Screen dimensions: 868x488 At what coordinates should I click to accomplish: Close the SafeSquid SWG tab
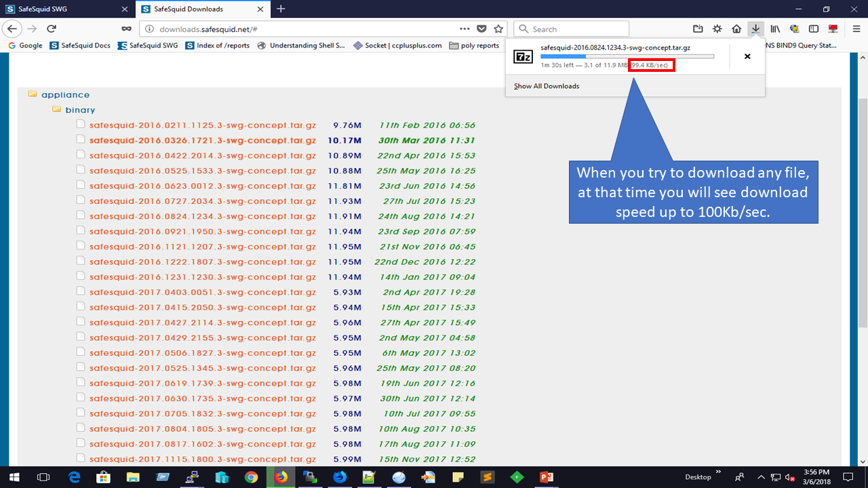pyautogui.click(x=124, y=9)
